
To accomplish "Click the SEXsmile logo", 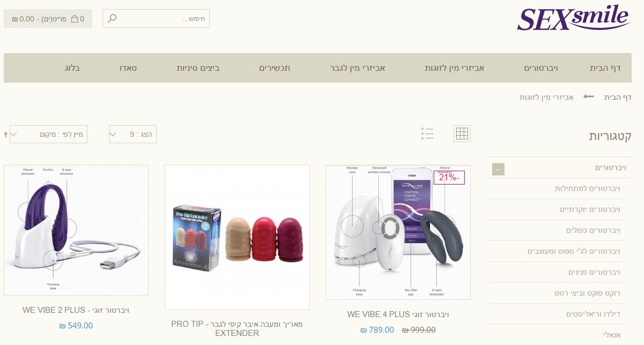I will tap(573, 18).
